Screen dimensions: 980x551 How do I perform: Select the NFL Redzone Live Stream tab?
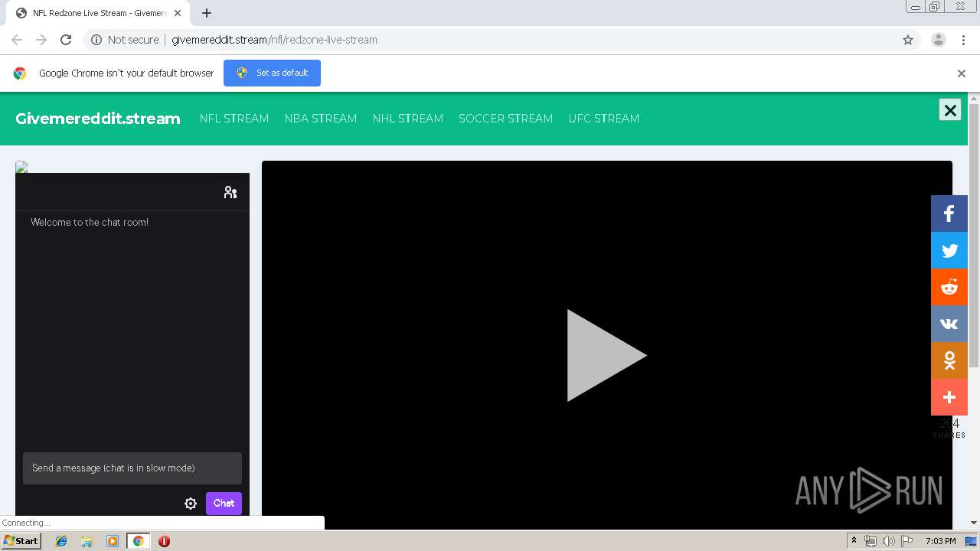point(96,13)
